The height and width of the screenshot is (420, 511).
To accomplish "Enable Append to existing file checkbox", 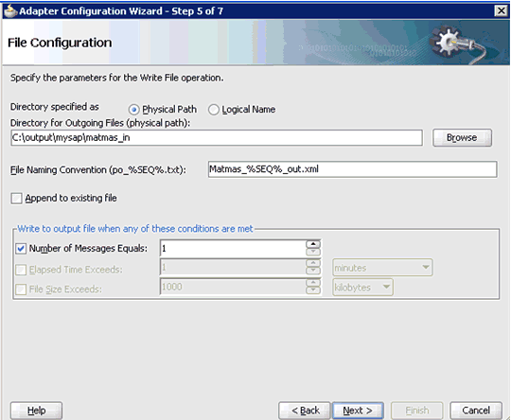I will click(x=16, y=198).
